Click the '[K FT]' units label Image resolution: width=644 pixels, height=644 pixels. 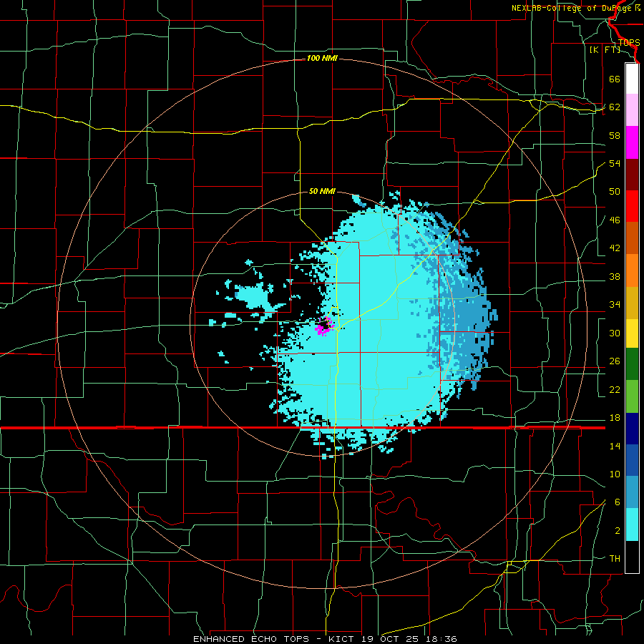pos(605,49)
